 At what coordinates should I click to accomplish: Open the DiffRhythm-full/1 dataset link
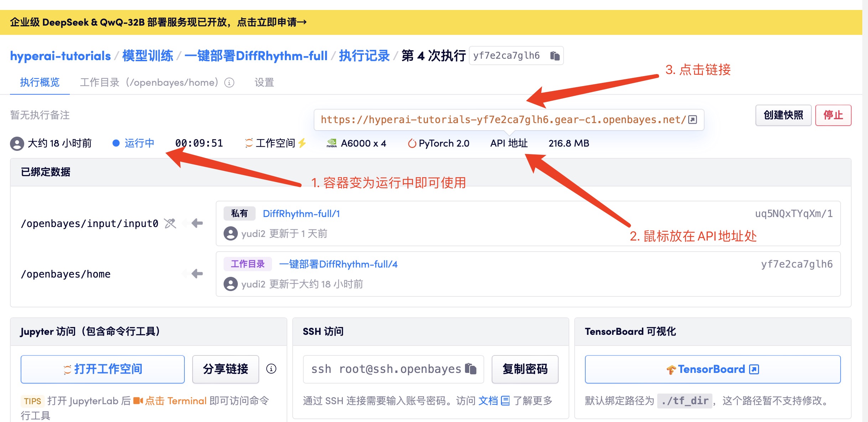[x=301, y=213]
